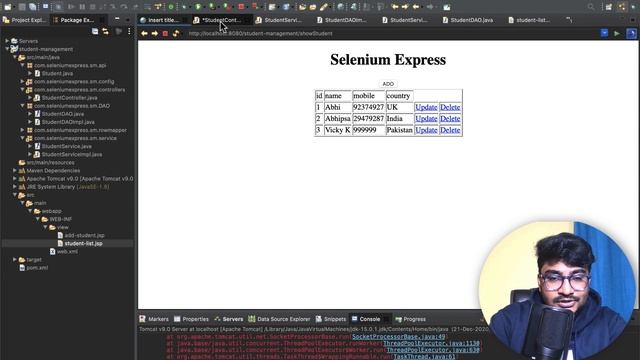Collapse the src/main/java source folder
Screen dimensions: 640x360
point(15,57)
